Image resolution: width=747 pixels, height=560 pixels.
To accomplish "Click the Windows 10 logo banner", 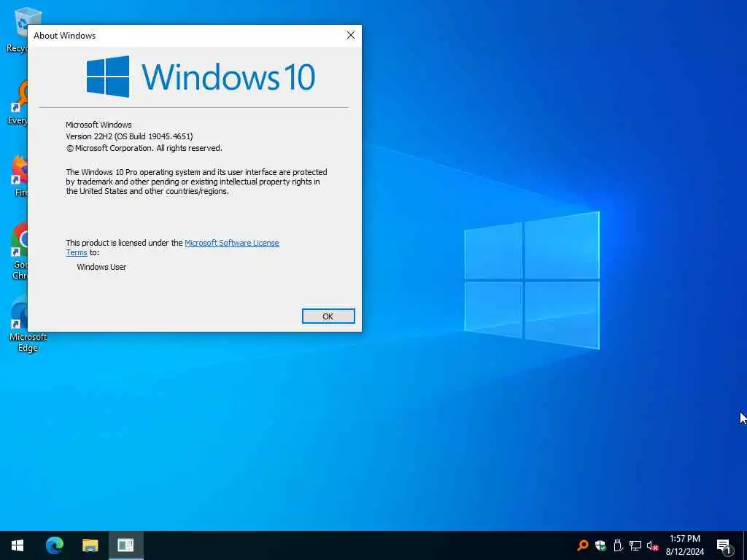I will (201, 76).
